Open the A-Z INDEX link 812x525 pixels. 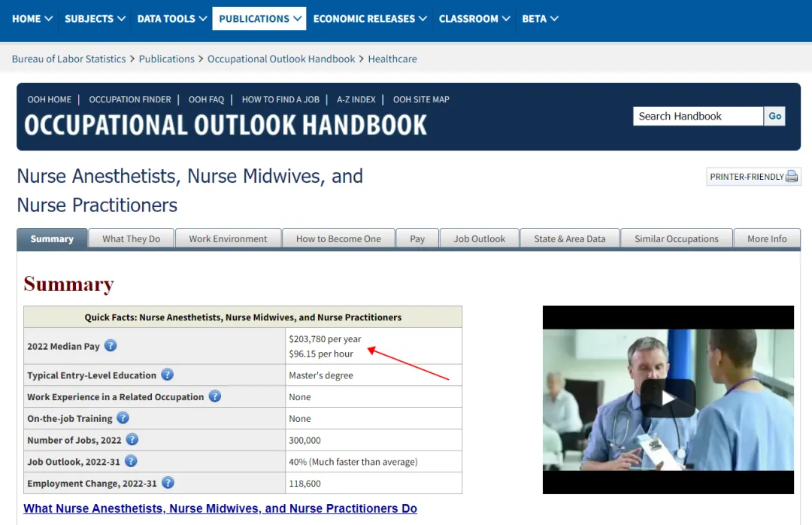coord(356,99)
